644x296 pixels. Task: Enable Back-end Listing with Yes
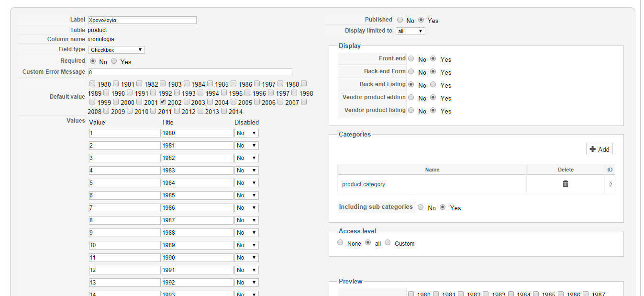pyautogui.click(x=433, y=85)
